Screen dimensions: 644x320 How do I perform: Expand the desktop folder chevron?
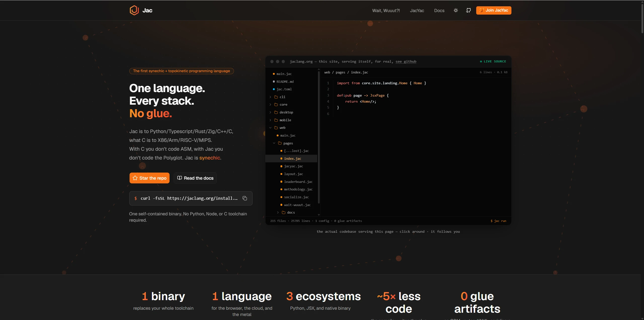point(270,112)
